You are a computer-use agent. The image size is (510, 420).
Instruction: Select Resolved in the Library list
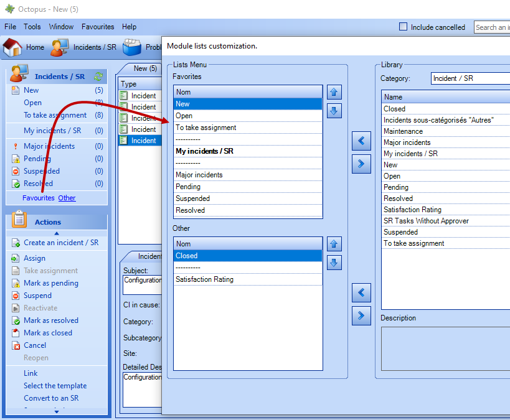coord(446,198)
